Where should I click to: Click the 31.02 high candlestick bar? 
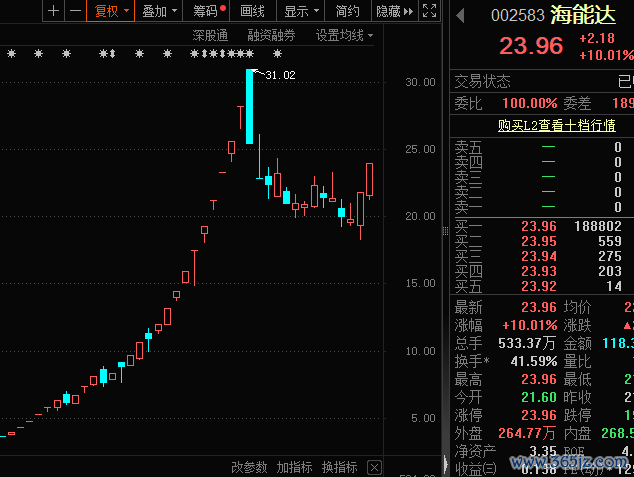(249, 106)
